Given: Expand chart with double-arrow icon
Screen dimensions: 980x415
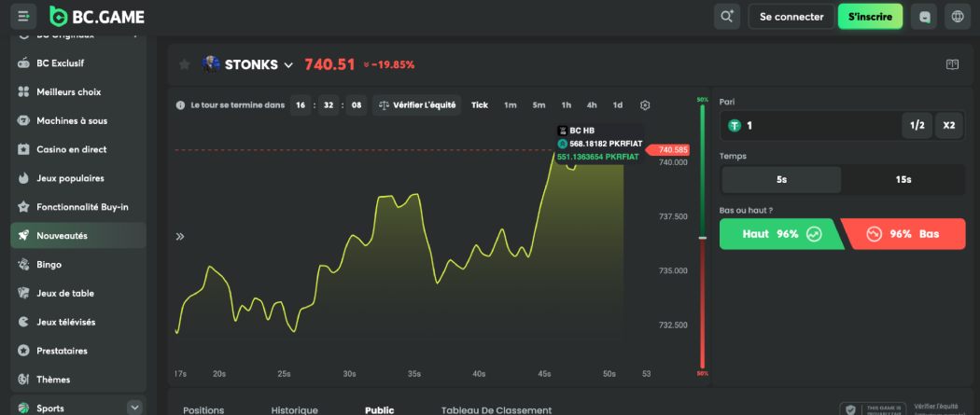Looking at the screenshot, I should (180, 237).
